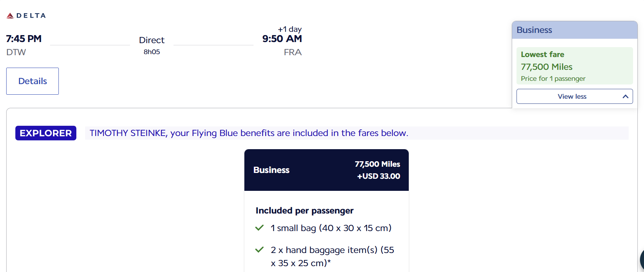Screen dimensions: 644x272
Task: Select the Business cabin tab header
Action: (x=574, y=30)
